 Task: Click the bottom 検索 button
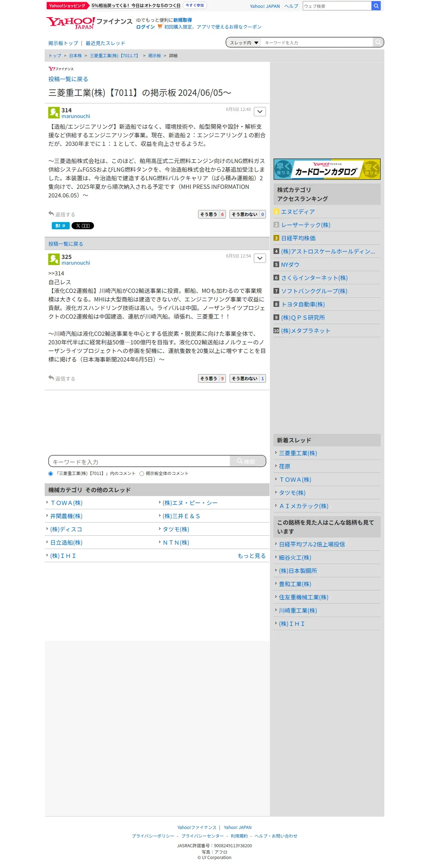(248, 461)
